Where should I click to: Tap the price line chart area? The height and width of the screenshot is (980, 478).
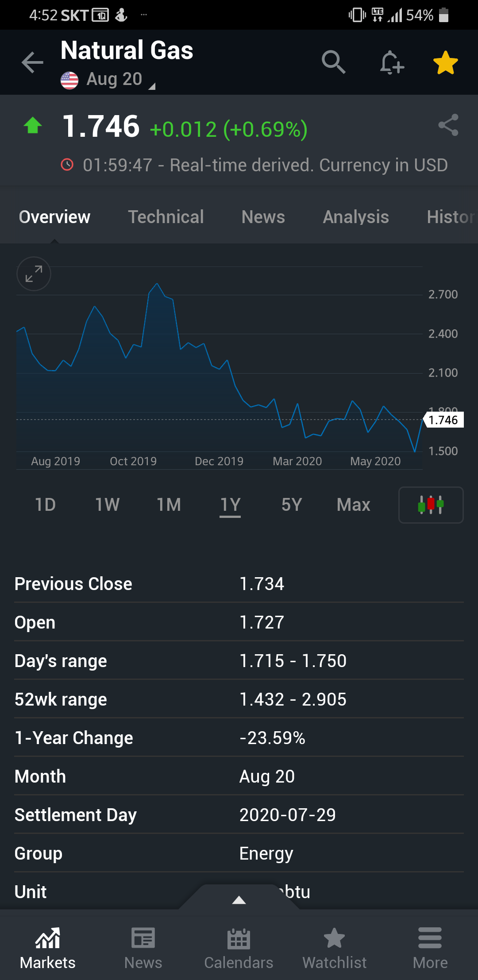pyautogui.click(x=220, y=367)
